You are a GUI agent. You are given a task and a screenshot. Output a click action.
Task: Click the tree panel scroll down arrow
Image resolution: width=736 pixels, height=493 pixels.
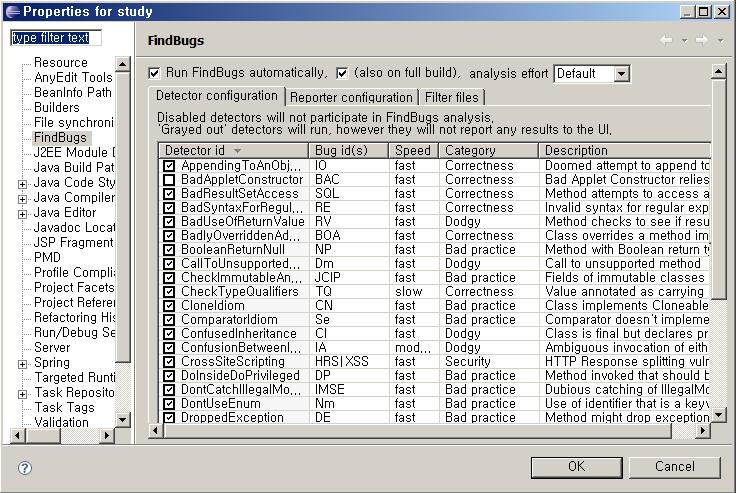[x=123, y=419]
